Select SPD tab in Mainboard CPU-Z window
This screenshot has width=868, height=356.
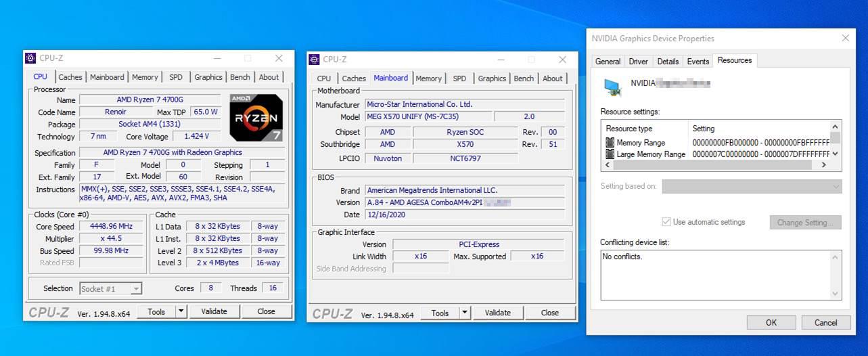[459, 79]
